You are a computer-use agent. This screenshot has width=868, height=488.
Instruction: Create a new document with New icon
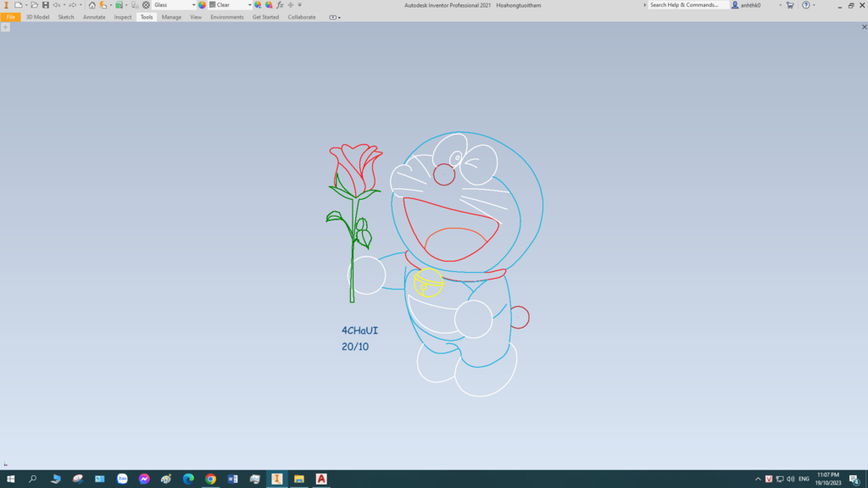click(19, 5)
